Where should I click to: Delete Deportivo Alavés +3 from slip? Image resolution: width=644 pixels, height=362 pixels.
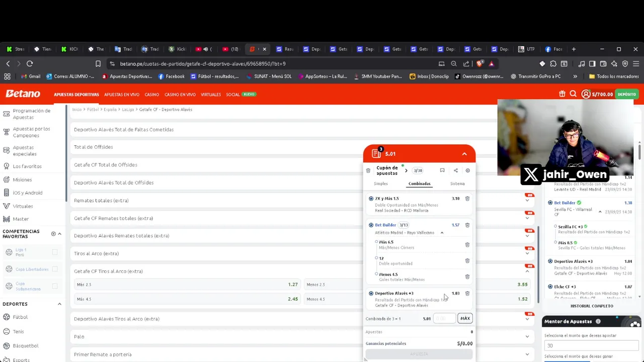[467, 293]
